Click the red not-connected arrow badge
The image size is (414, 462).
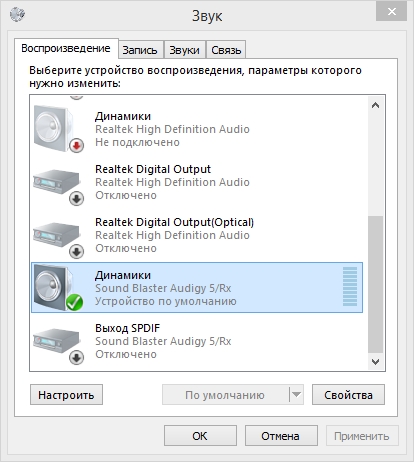point(76,146)
